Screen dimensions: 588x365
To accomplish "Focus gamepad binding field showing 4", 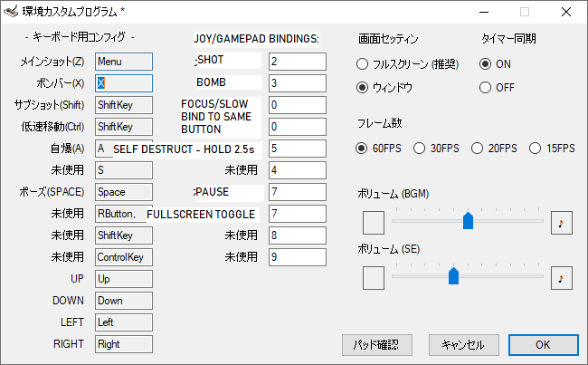I will tap(298, 170).
